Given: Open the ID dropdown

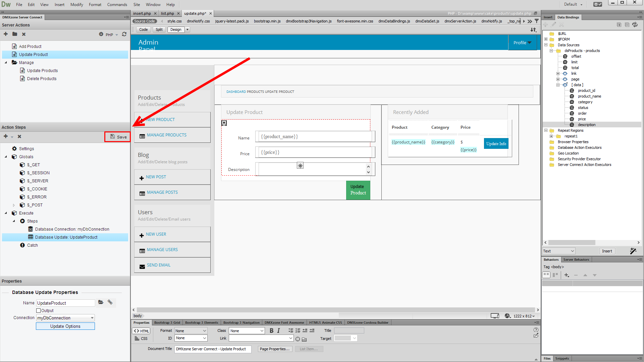Looking at the screenshot, I should [191, 338].
